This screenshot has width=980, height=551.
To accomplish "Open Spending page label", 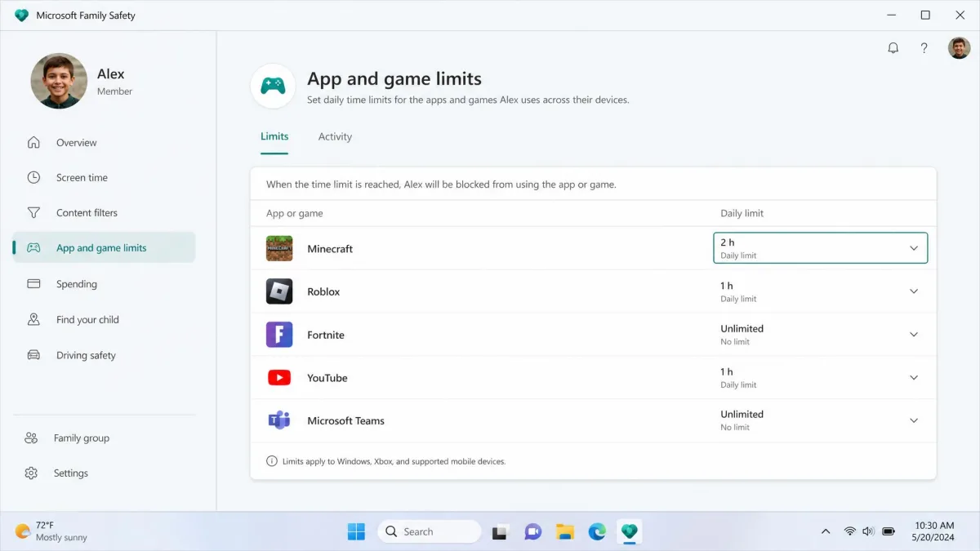I will (x=77, y=284).
